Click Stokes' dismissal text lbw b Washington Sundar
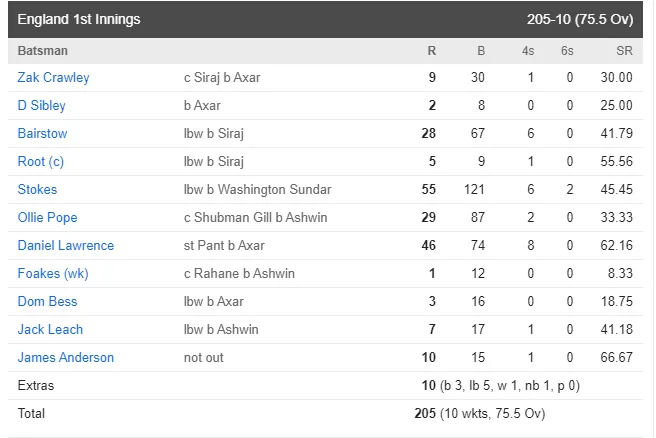Viewport: 656px width, 438px height. [257, 190]
